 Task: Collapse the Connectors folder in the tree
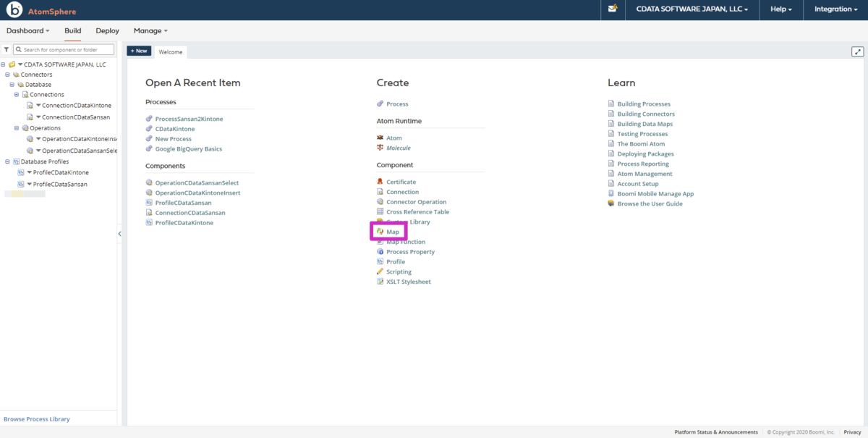coord(7,75)
